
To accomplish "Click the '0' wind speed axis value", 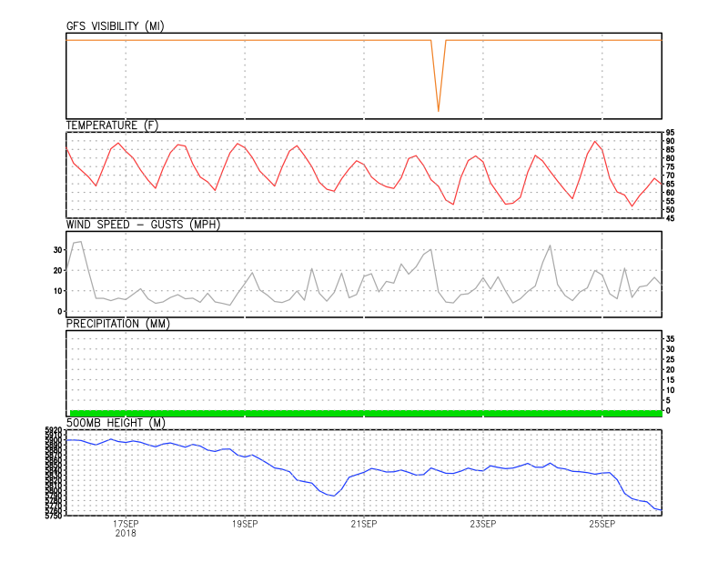I will (x=60, y=311).
